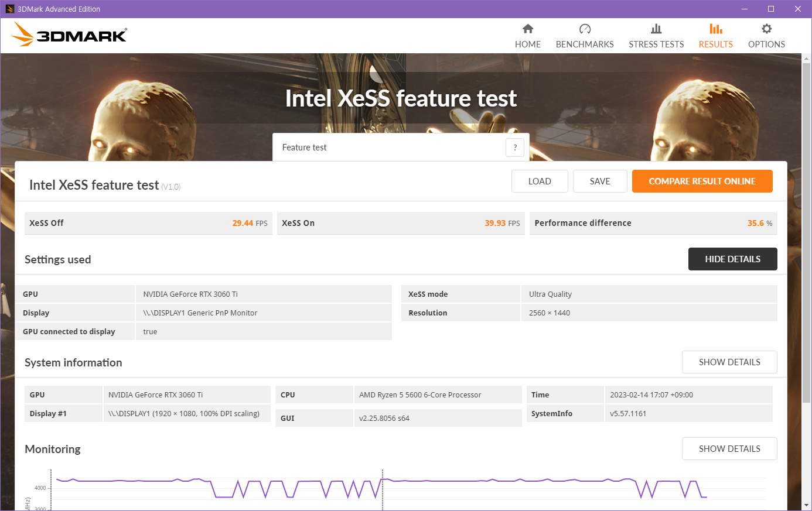This screenshot has width=812, height=511.
Task: Click the Intel XeSS feature test result heading
Action: (x=94, y=185)
